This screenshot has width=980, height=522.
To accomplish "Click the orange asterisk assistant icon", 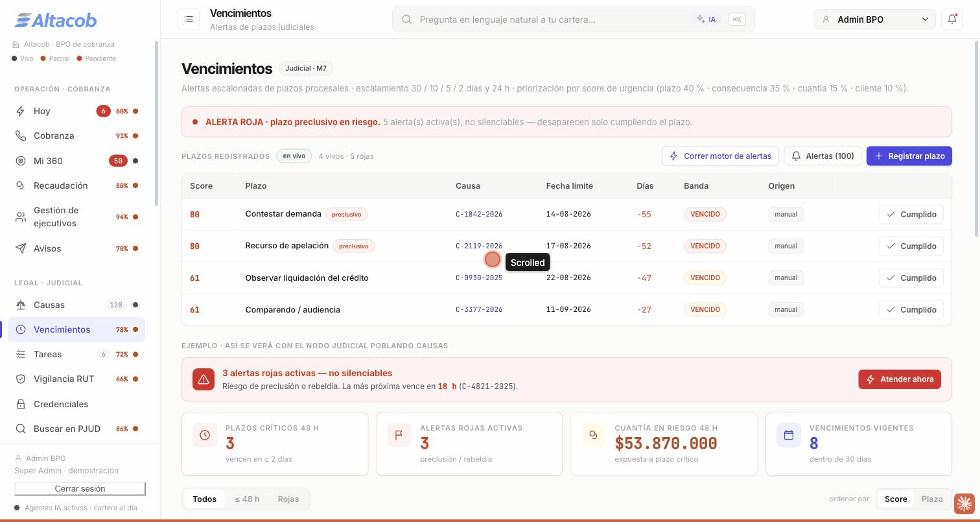I will point(964,503).
